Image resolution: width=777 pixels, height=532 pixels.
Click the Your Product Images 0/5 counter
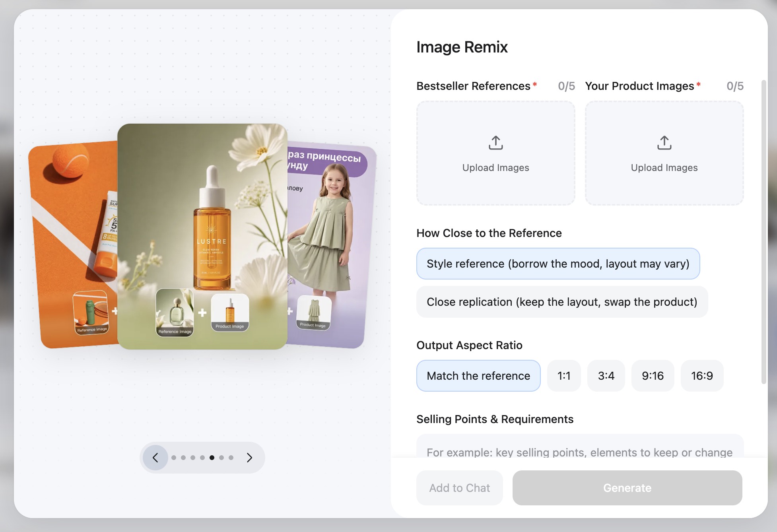tap(735, 86)
